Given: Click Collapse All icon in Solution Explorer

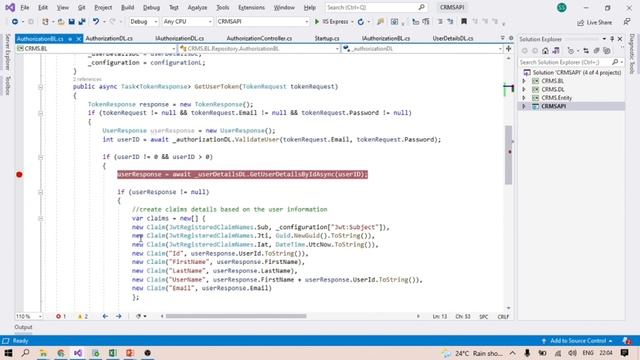Looking at the screenshot, I should tap(596, 51).
